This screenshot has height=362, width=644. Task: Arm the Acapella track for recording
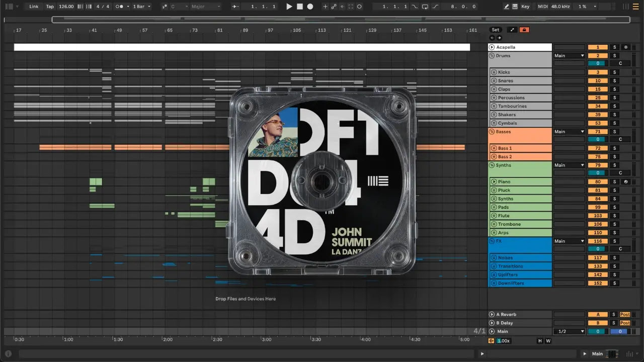click(x=625, y=47)
